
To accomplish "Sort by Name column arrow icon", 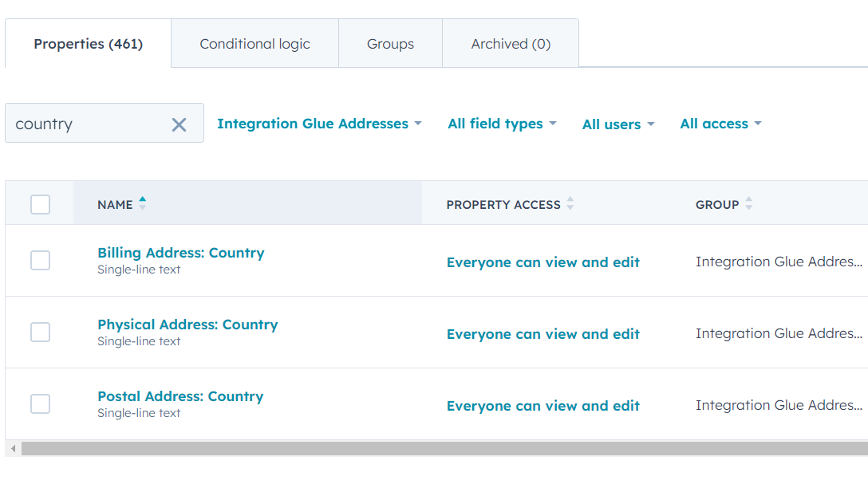I will (142, 203).
